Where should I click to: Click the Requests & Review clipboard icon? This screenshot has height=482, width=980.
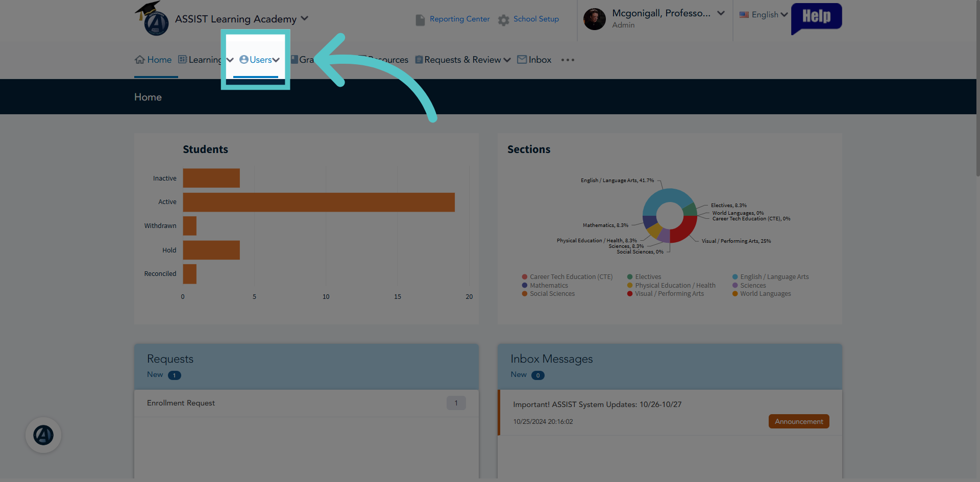[419, 60]
